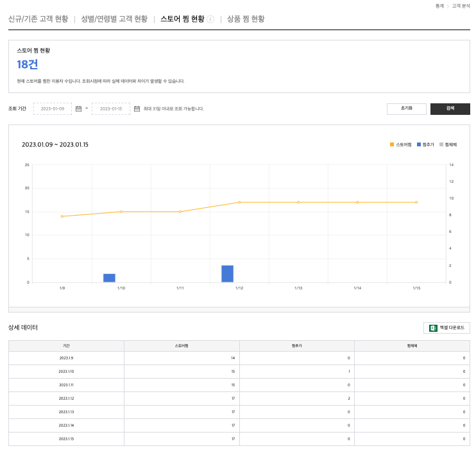Click the blue 찜추가 bar on 1/10
This screenshot has height=455, width=476.
coord(109,278)
